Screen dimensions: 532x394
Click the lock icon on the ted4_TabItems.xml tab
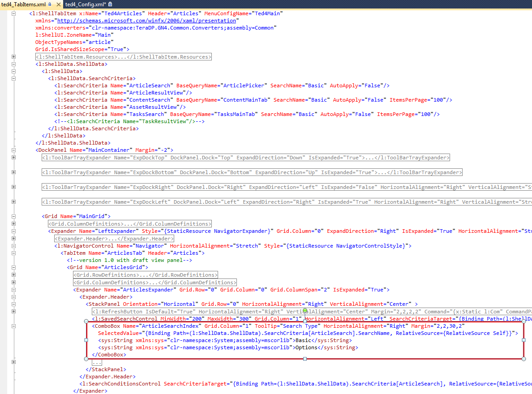[50, 4]
